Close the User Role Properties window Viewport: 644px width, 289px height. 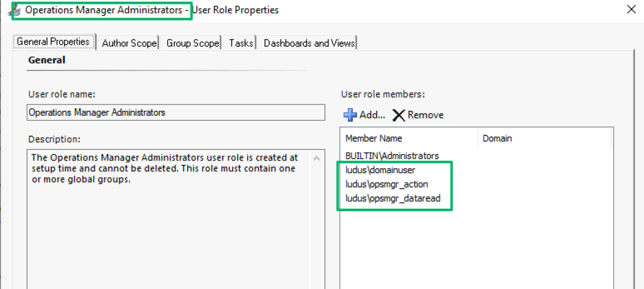(x=631, y=9)
